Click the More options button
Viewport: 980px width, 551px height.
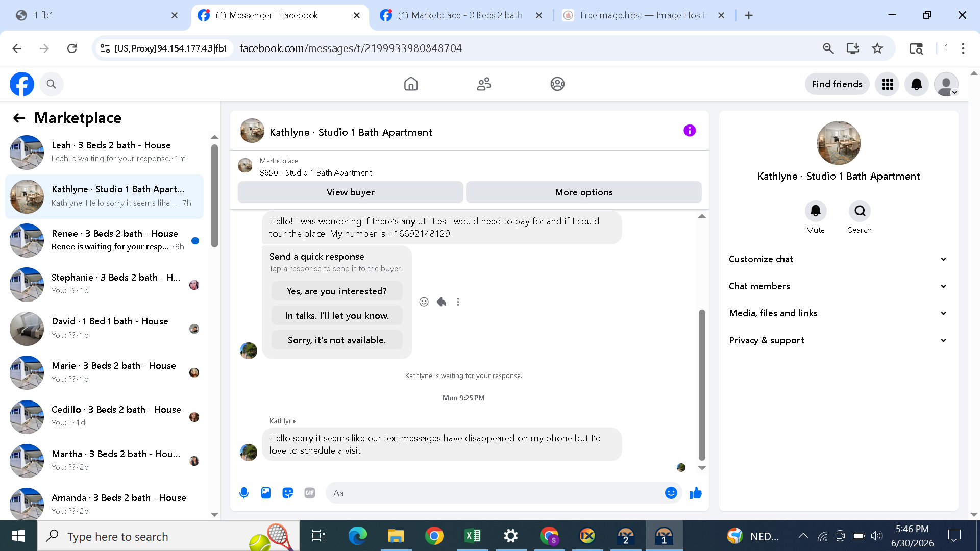pos(584,192)
